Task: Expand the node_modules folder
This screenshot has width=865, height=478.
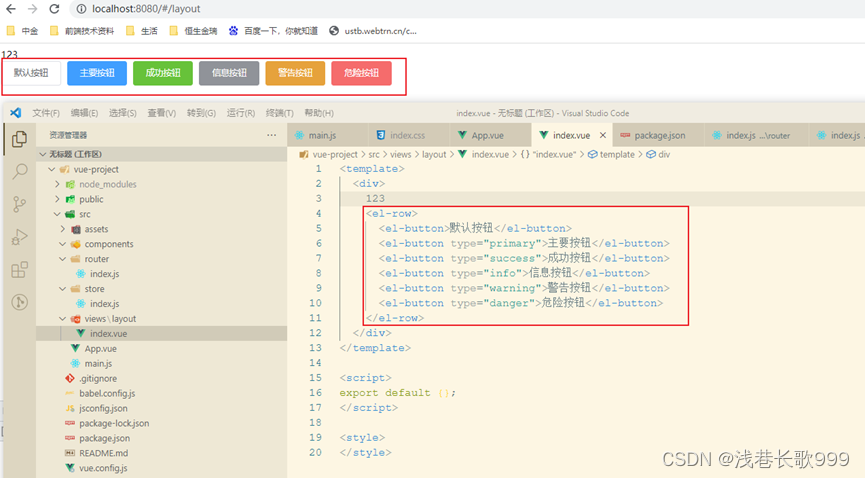Action: point(161,184)
